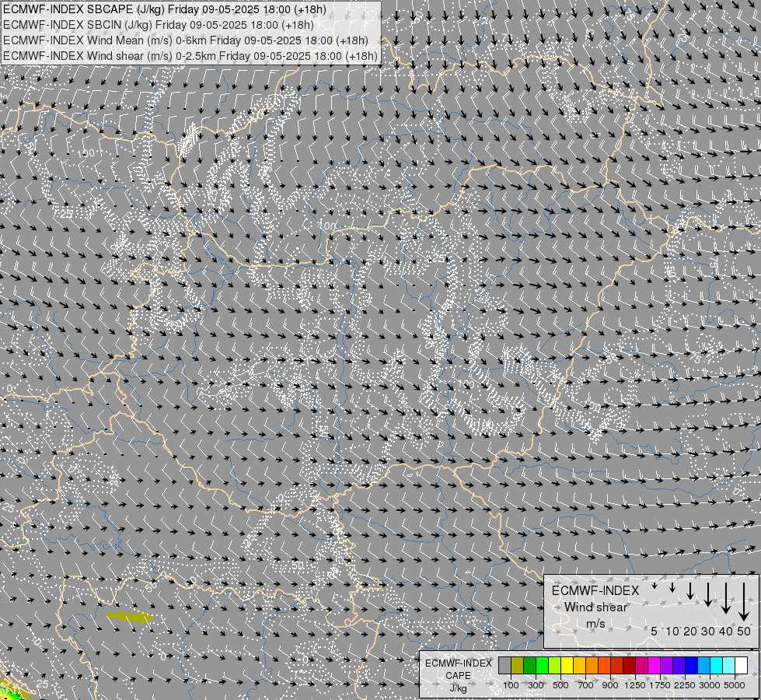Click the '500' CAPE scale value
The height and width of the screenshot is (700, 761).
coord(560,685)
